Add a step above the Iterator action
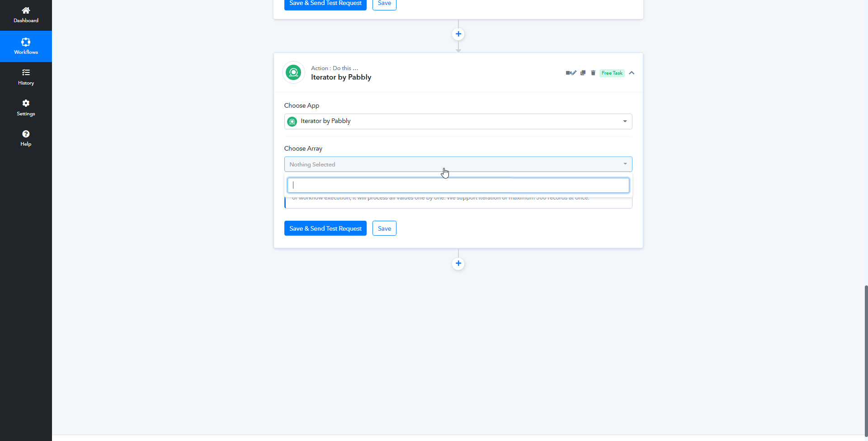The height and width of the screenshot is (441, 868). [458, 34]
